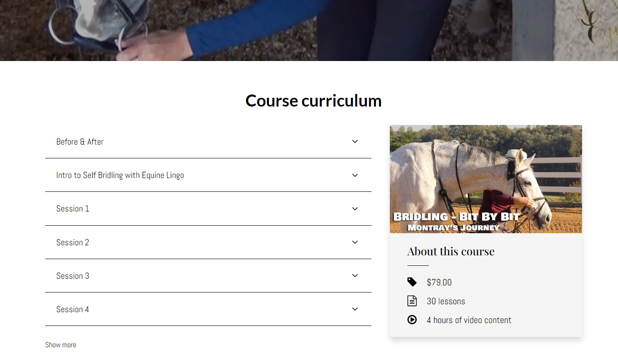Expand Session 2 chevron arrow

355,242
